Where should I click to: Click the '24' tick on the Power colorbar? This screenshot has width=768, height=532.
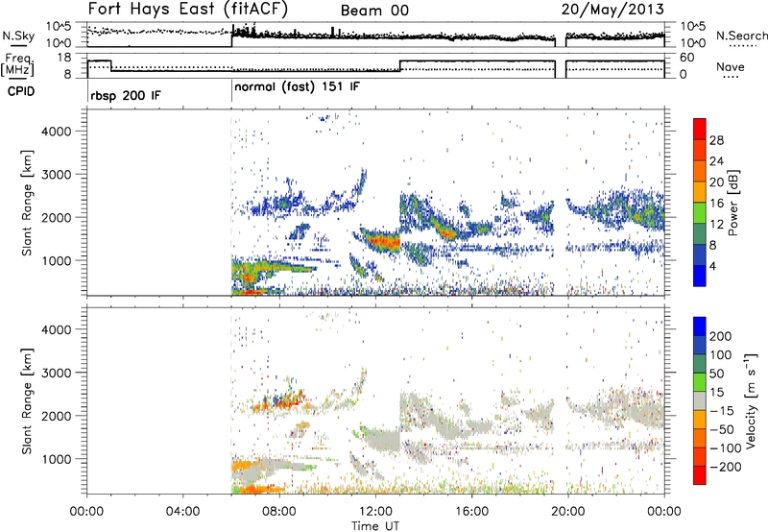[716, 161]
